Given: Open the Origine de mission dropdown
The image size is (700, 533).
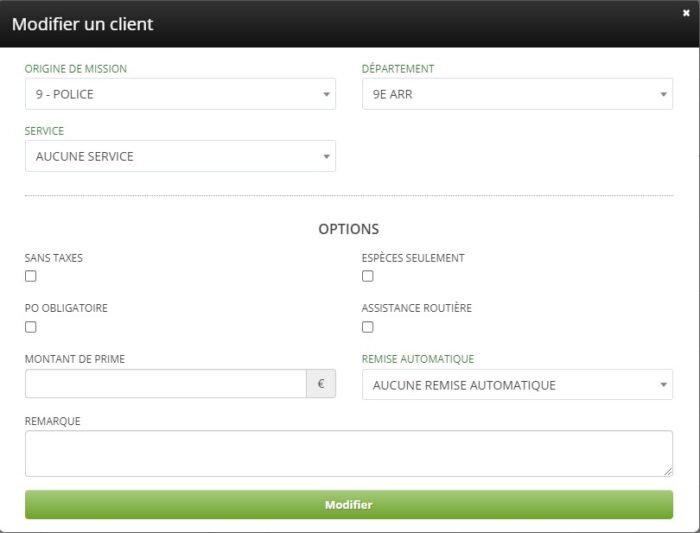Looking at the screenshot, I should click(180, 95).
